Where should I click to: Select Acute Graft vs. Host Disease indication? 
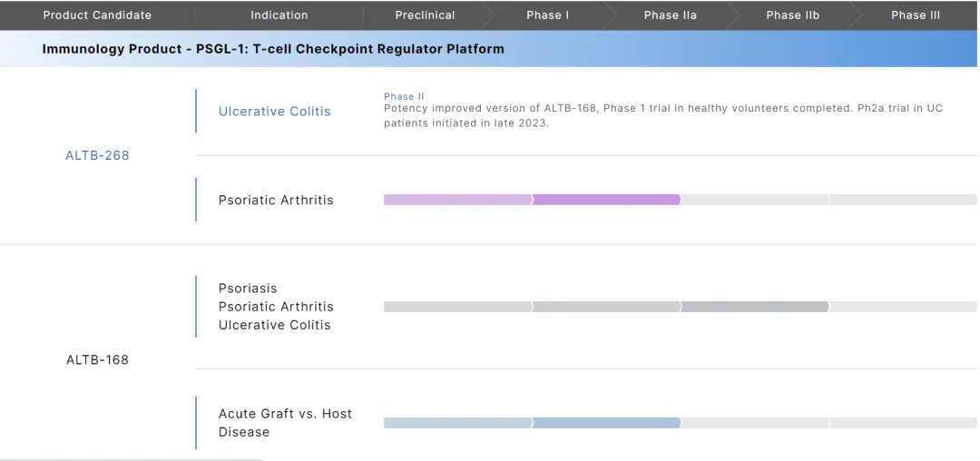click(x=285, y=423)
